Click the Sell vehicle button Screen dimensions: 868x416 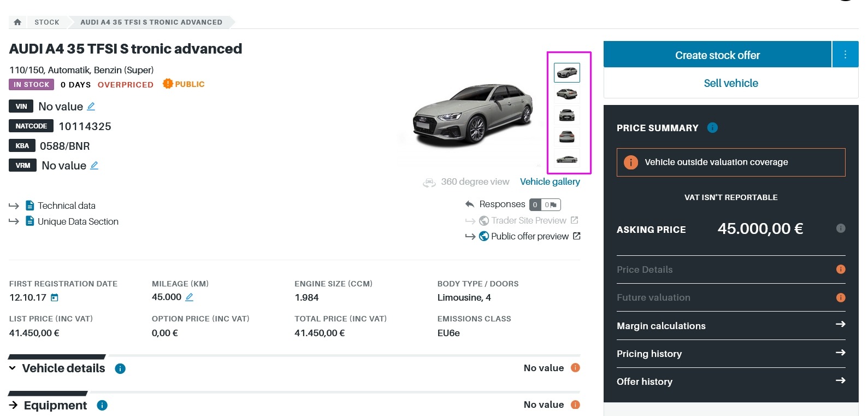click(x=730, y=83)
